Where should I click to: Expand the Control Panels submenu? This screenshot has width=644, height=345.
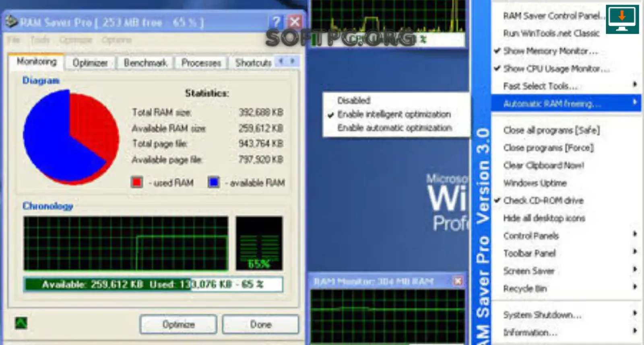click(x=566, y=236)
